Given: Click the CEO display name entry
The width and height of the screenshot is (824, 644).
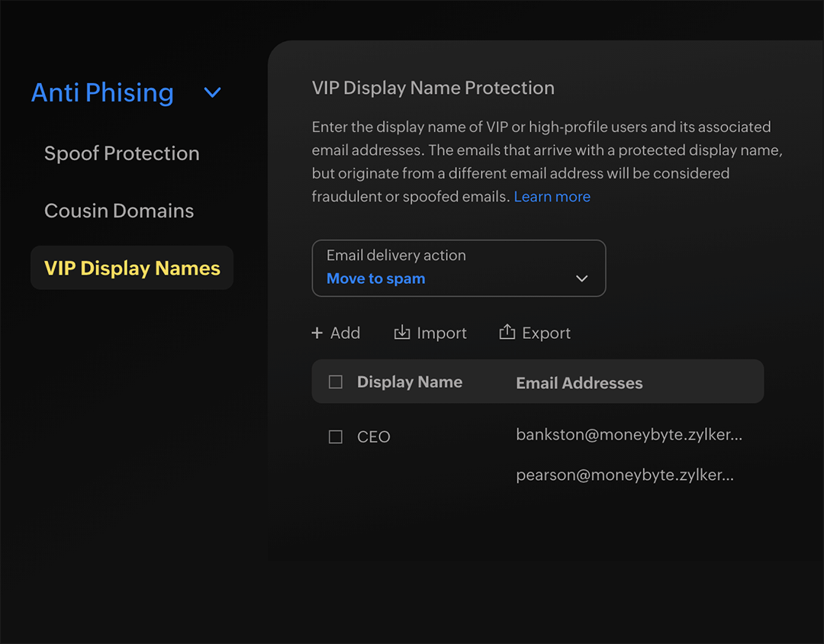Looking at the screenshot, I should coord(373,436).
